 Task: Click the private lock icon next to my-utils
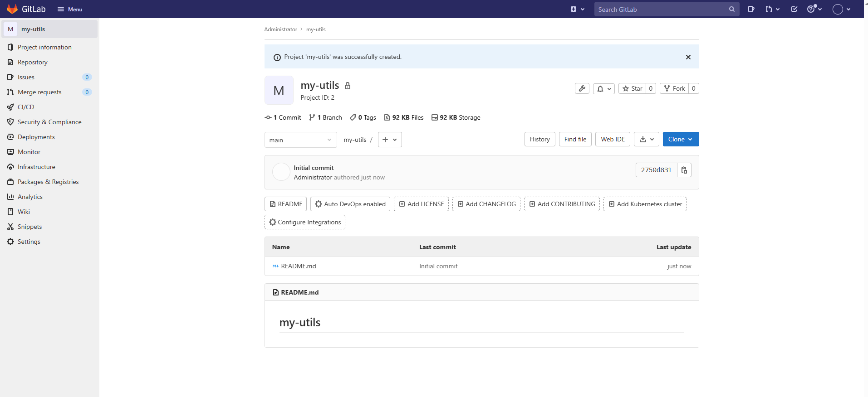348,86
